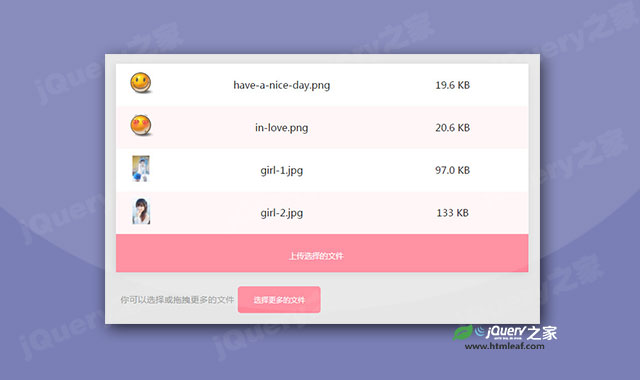Select file name girl-2.jpg

point(282,213)
